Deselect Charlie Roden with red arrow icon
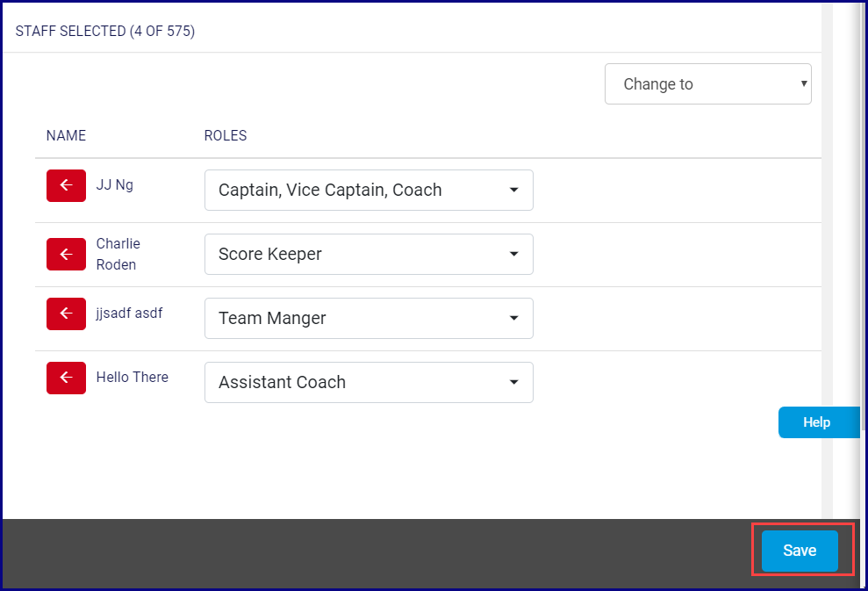Screen dimensions: 868x591 click(x=66, y=254)
